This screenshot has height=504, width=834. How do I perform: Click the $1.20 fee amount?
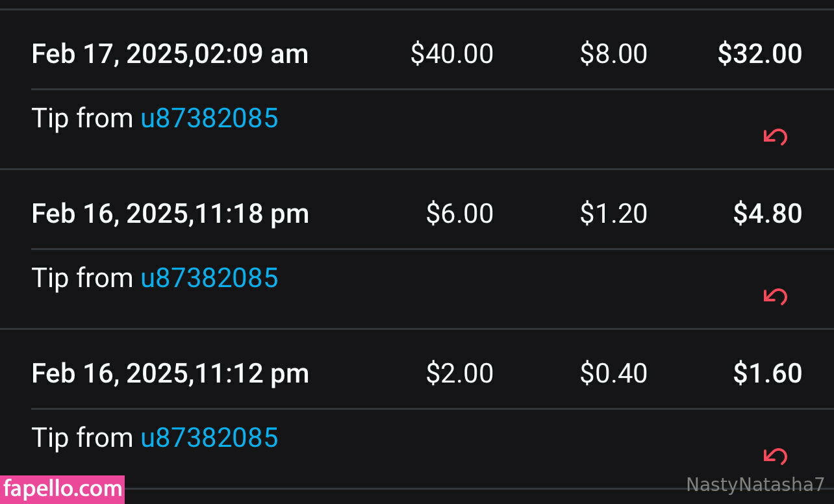(x=613, y=214)
